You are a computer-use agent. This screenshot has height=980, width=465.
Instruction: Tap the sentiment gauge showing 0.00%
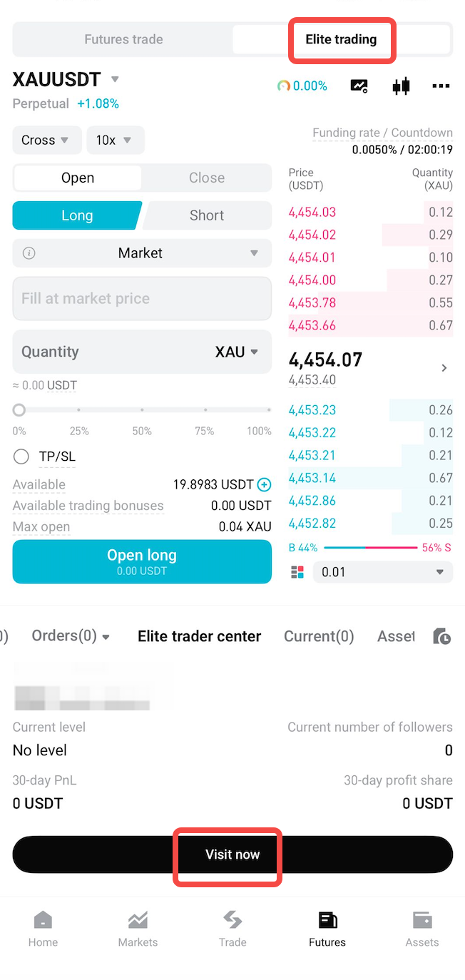pos(302,86)
